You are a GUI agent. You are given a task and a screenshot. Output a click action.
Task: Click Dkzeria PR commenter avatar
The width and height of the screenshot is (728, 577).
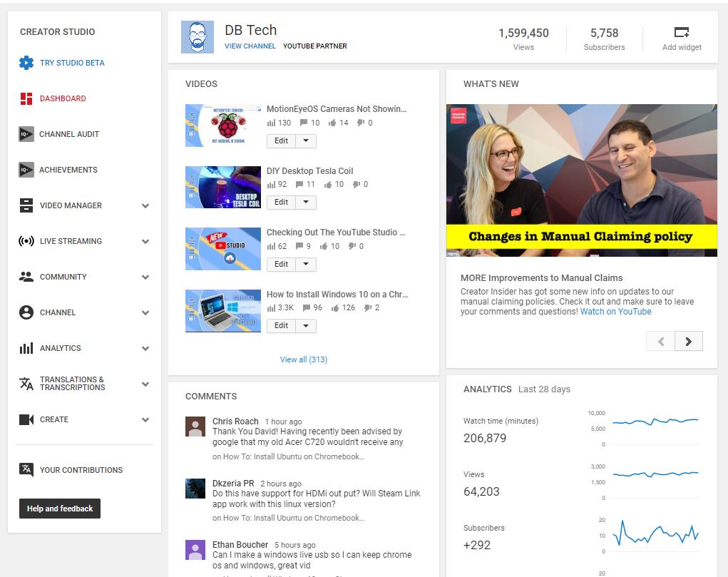(195, 489)
